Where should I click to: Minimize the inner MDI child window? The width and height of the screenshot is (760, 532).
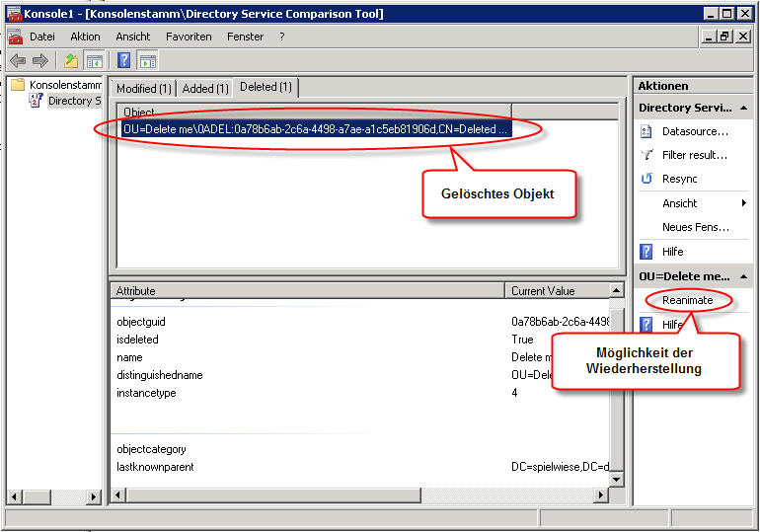(709, 37)
